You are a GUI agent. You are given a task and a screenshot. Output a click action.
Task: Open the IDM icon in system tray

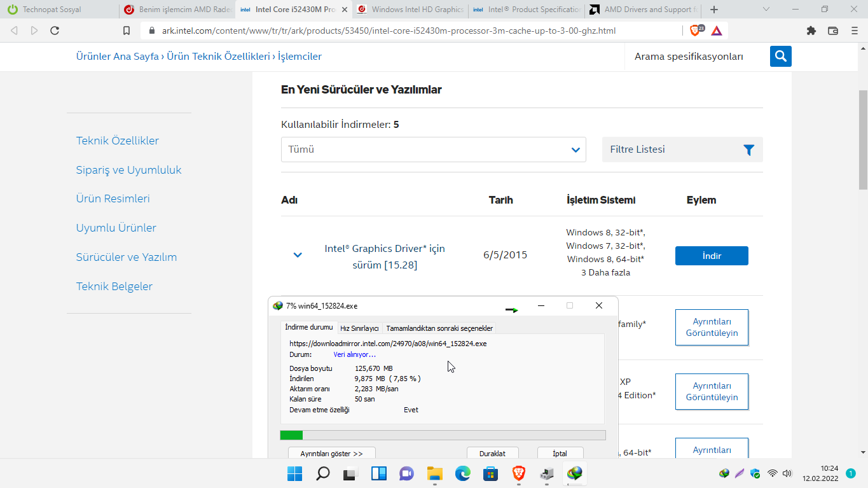pyautogui.click(x=724, y=473)
